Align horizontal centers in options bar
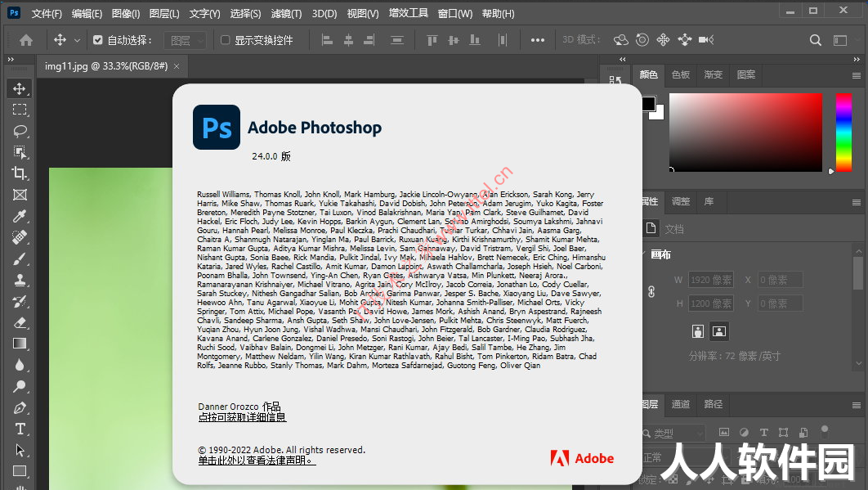The height and width of the screenshot is (490, 868). click(348, 40)
